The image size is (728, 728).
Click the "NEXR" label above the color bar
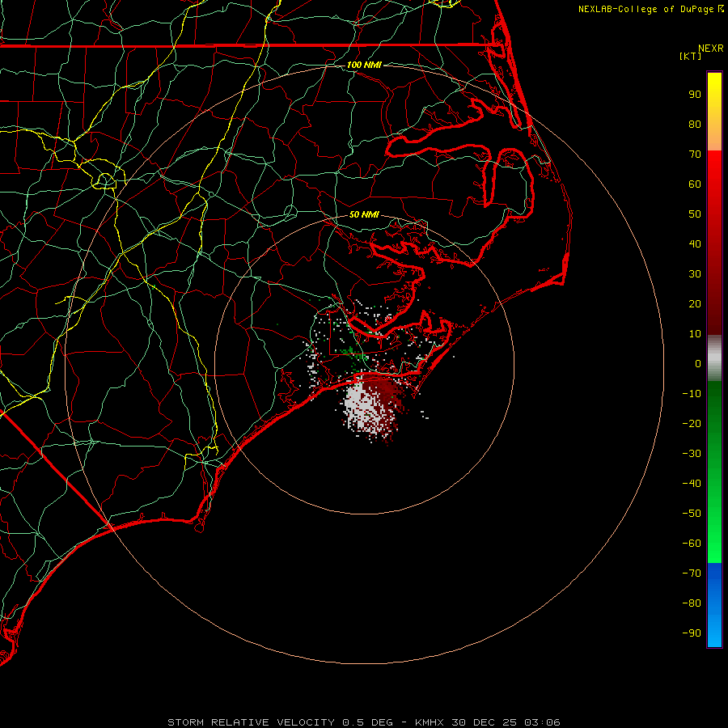tap(711, 49)
